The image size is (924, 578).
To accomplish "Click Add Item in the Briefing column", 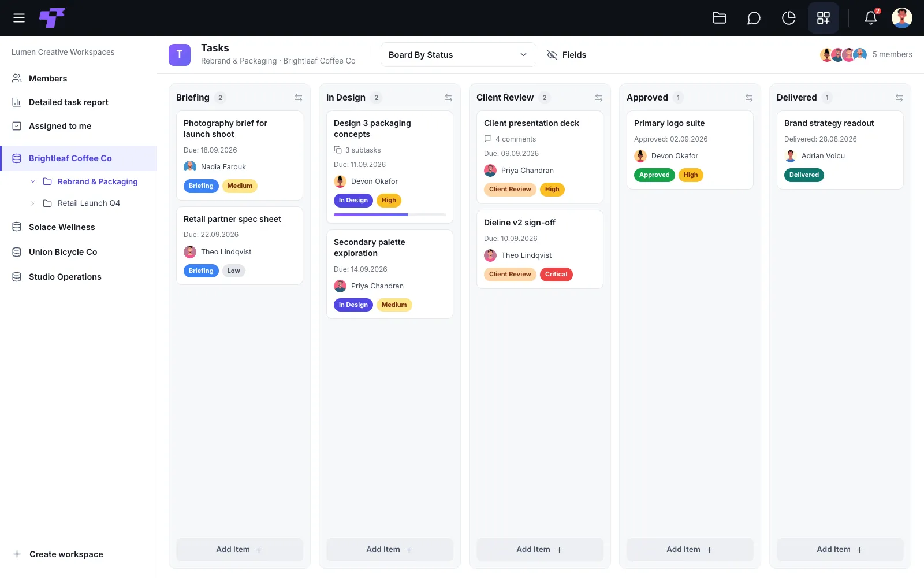I will tap(240, 550).
